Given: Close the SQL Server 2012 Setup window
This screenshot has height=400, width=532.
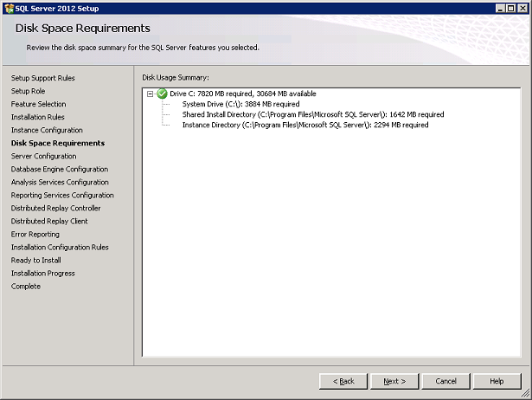Looking at the screenshot, I should pyautogui.click(x=522, y=9).
